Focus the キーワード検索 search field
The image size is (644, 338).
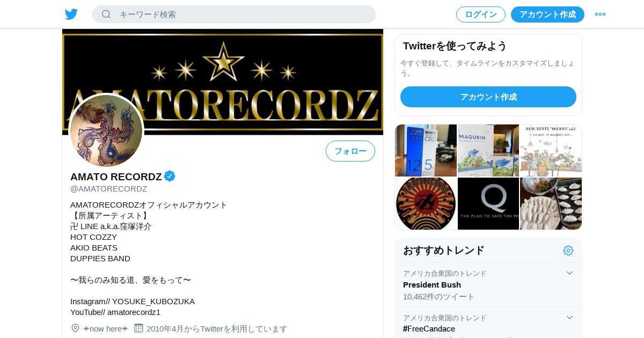[x=234, y=14]
